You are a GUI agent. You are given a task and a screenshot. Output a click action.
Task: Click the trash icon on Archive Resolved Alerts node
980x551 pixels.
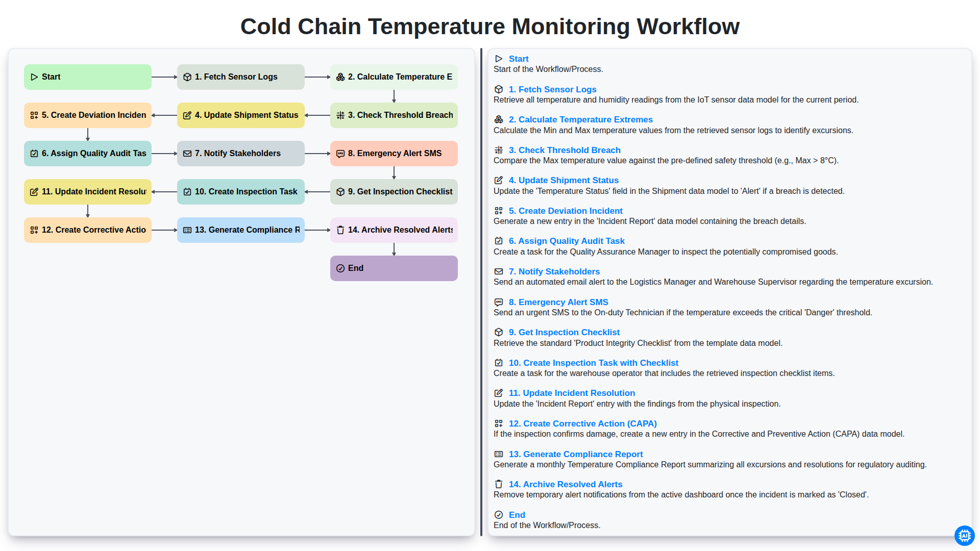(340, 230)
